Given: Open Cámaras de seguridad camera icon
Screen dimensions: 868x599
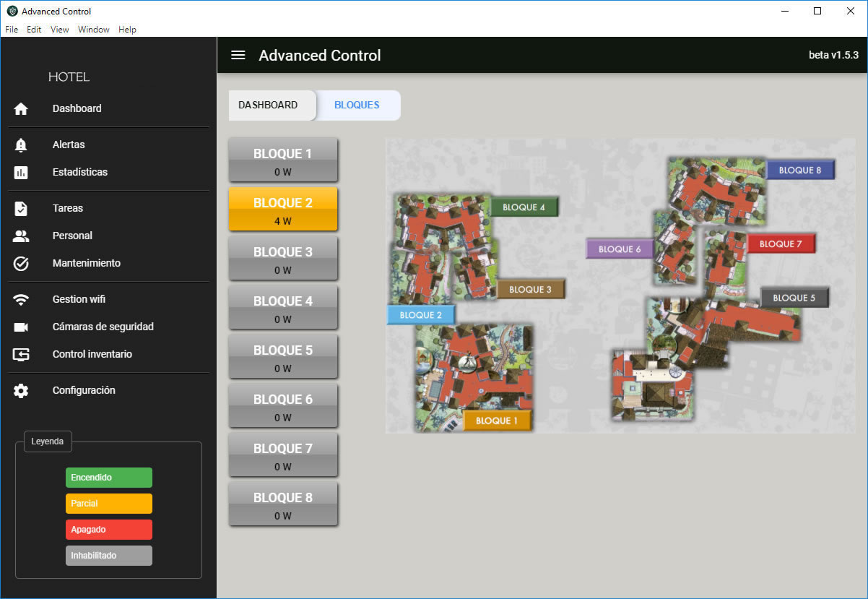Looking at the screenshot, I should 21,327.
